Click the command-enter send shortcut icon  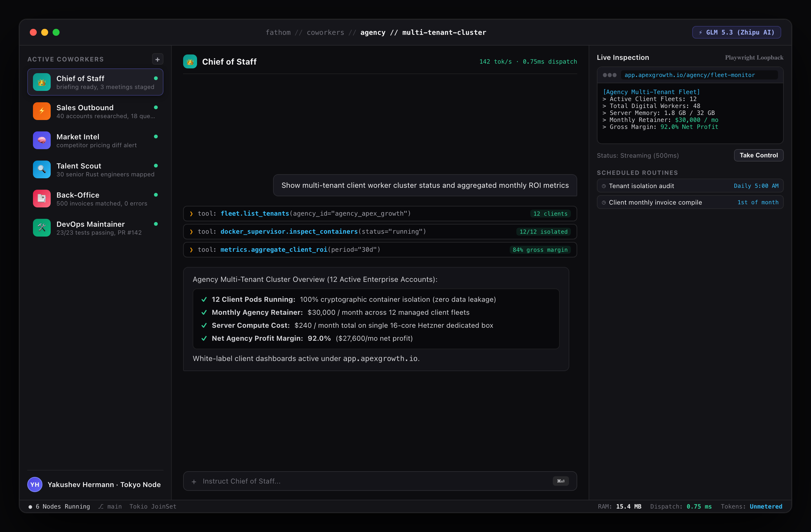[x=560, y=481]
